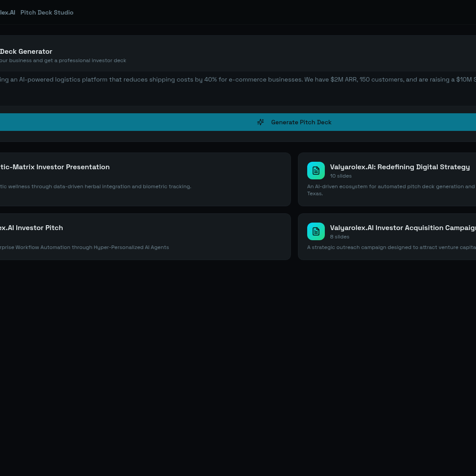The height and width of the screenshot is (476, 476).
Task: Click the 'professional investor deck' subtitle
Action: pyautogui.click(x=63, y=60)
